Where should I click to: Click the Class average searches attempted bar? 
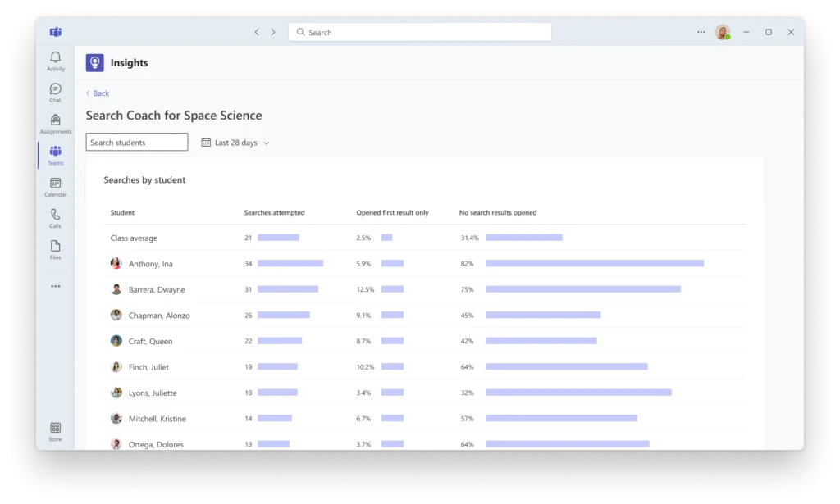click(279, 238)
